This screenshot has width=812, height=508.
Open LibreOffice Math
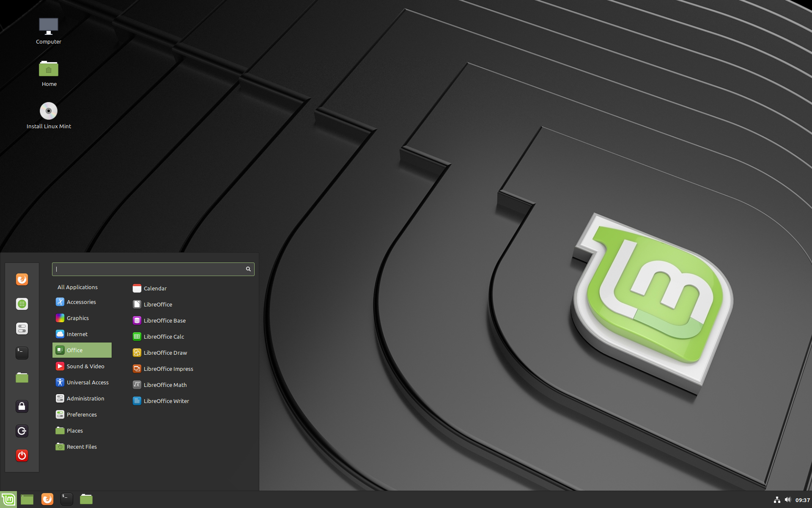pyautogui.click(x=164, y=384)
